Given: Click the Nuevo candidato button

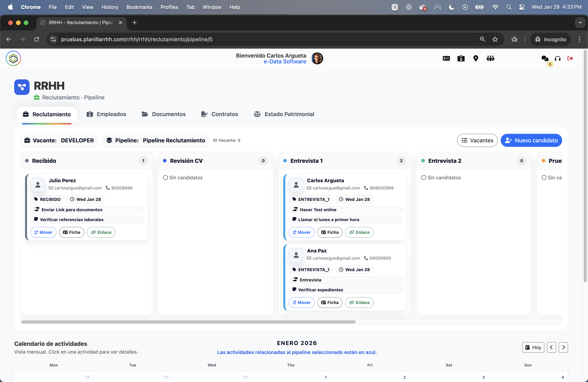Looking at the screenshot, I should 531,140.
